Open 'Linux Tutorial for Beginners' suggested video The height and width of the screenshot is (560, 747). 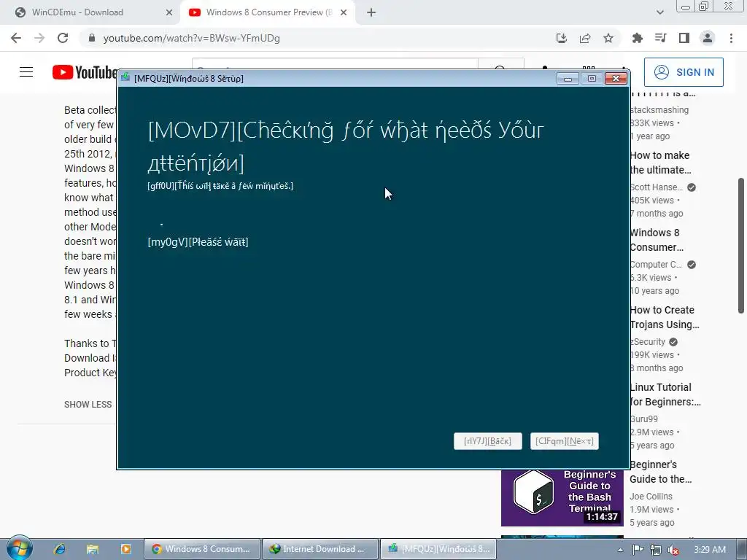pos(665,394)
